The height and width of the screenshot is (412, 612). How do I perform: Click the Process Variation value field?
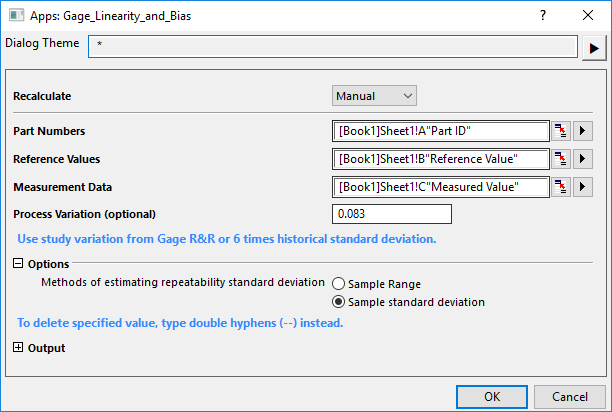(x=392, y=214)
